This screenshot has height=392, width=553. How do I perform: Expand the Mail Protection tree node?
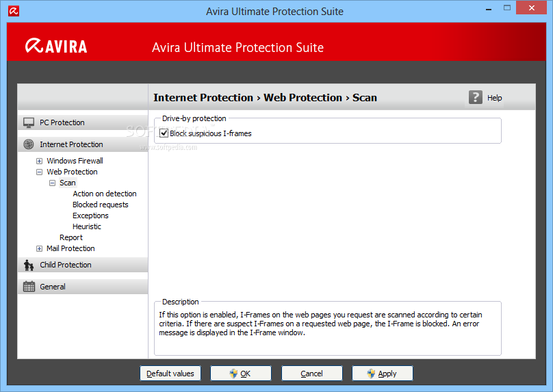[39, 248]
